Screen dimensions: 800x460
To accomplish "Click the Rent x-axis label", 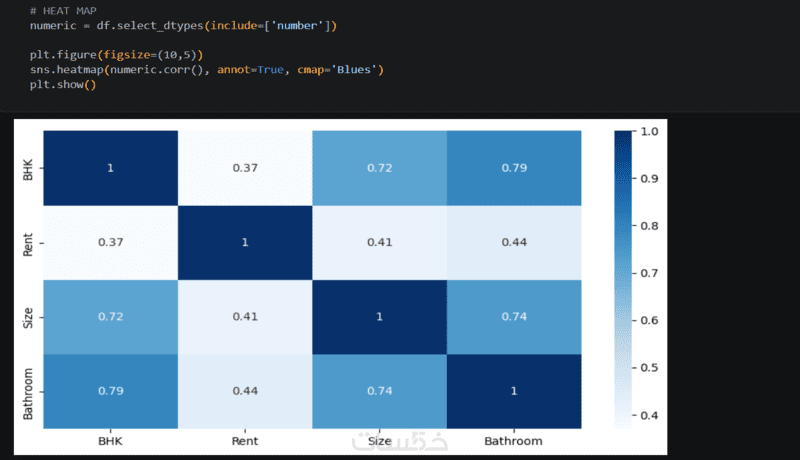I will coord(245,441).
